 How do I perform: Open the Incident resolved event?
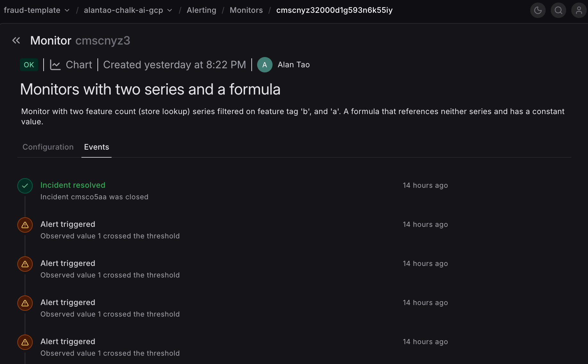click(x=73, y=185)
